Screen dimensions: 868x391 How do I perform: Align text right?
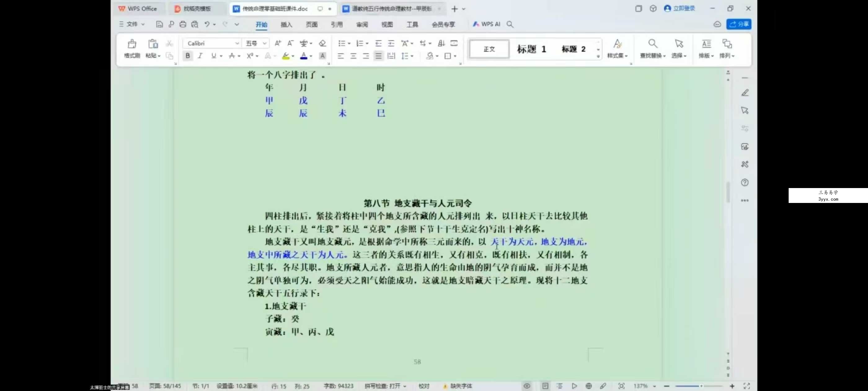[x=365, y=56]
